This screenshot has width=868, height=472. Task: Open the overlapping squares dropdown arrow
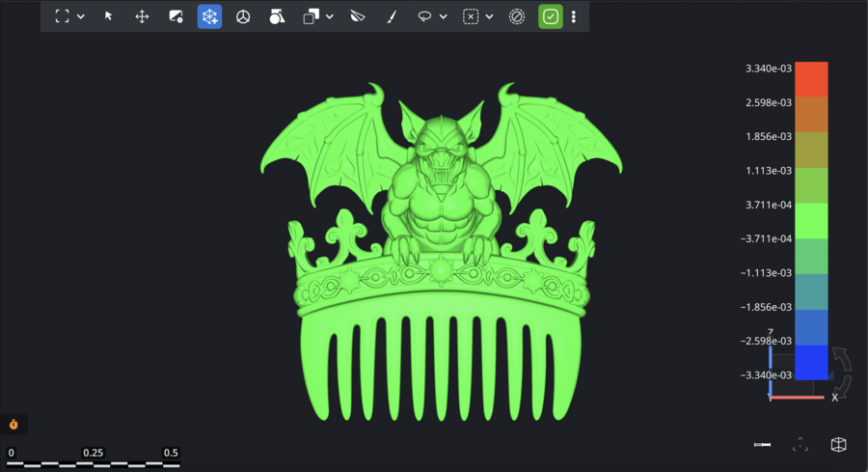(330, 16)
